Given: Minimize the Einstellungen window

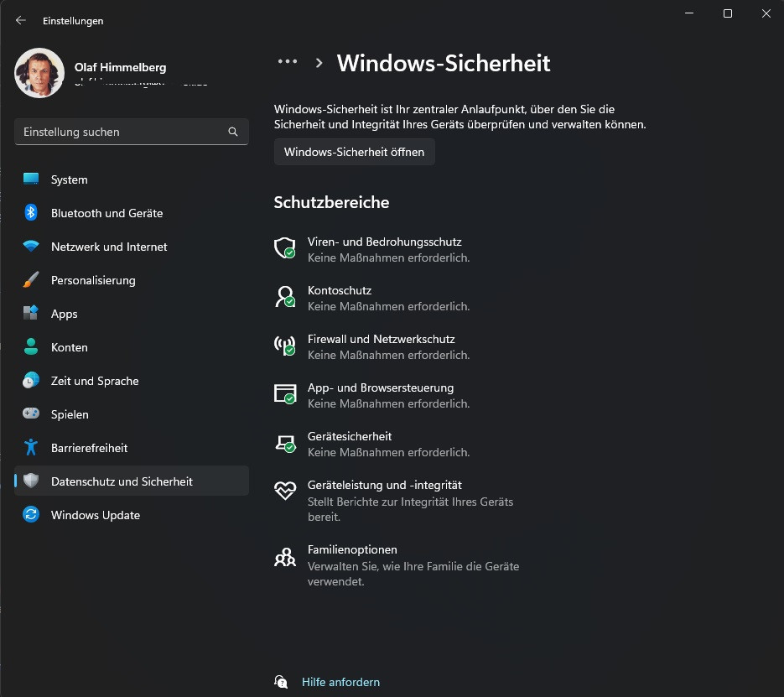Looking at the screenshot, I should tap(689, 13).
